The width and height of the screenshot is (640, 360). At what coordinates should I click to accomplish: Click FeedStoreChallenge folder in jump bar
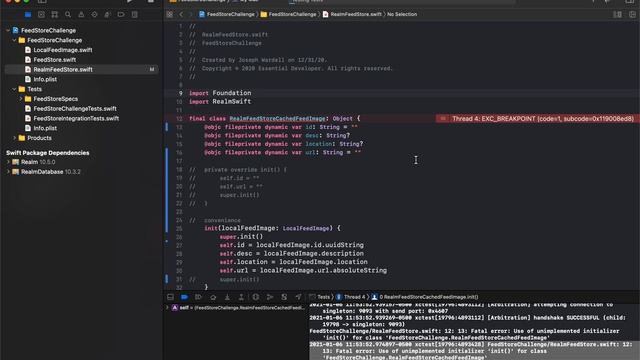[x=289, y=14]
